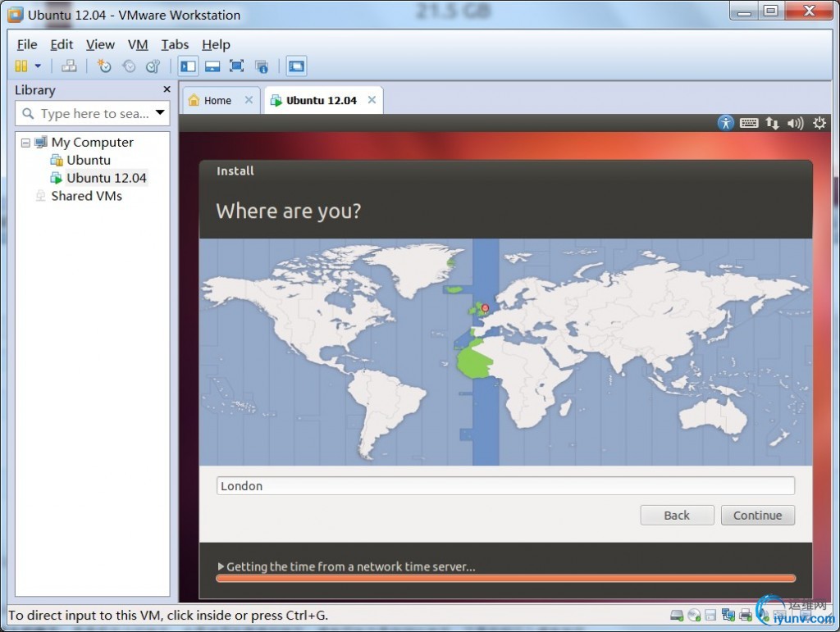This screenshot has width=840, height=632.
Task: Open the File menu
Action: tap(27, 44)
